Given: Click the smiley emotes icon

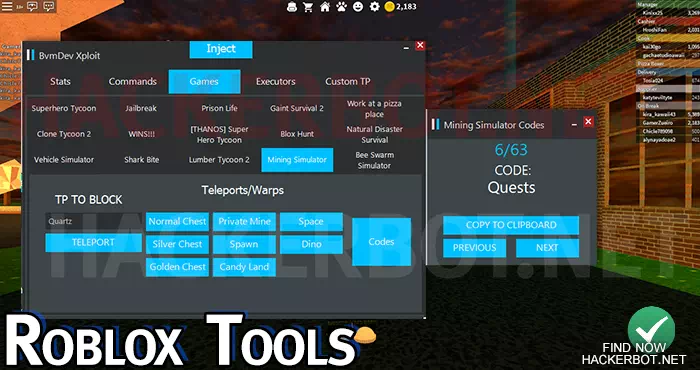Looking at the screenshot, I should pos(358,7).
